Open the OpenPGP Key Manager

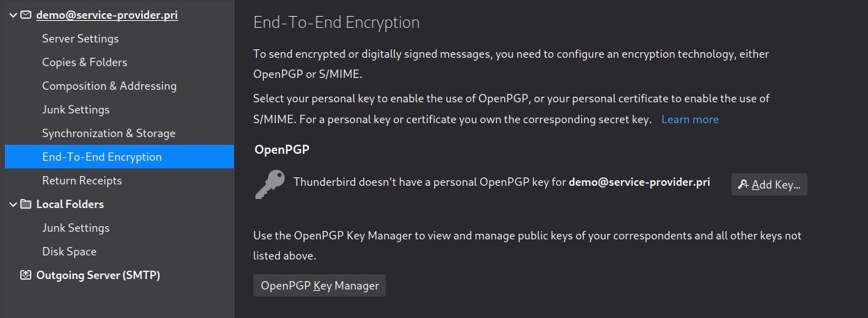click(319, 285)
